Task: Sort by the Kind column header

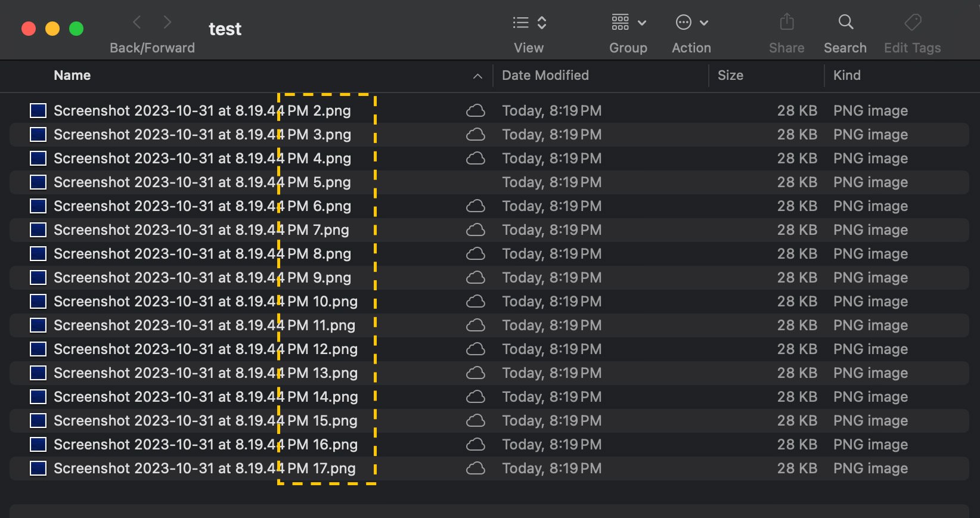Action: (846, 75)
